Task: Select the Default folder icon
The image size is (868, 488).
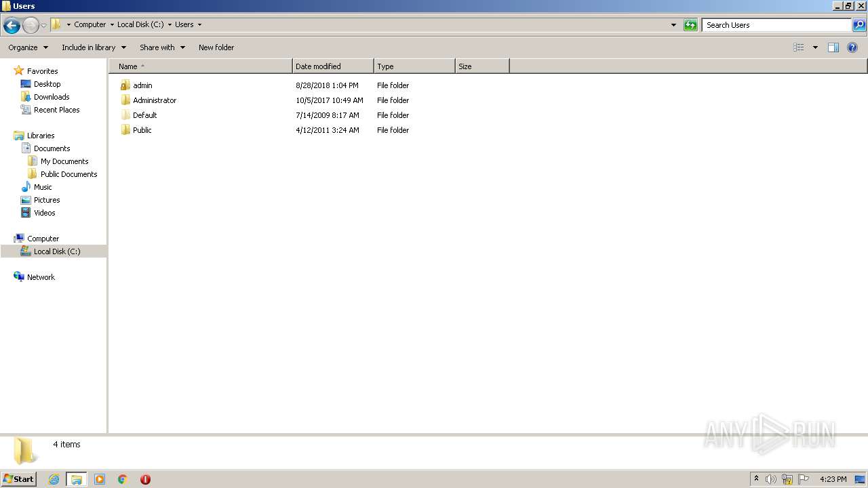Action: tap(125, 115)
